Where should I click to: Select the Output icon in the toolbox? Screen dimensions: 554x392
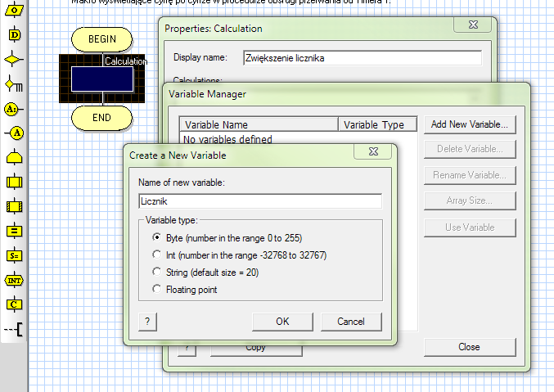pyautogui.click(x=14, y=10)
